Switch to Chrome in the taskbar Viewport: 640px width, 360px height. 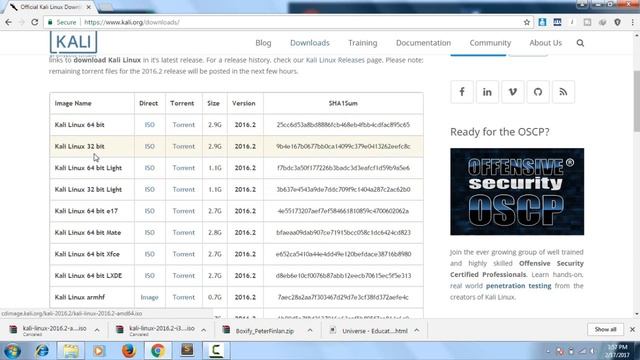click(158, 351)
